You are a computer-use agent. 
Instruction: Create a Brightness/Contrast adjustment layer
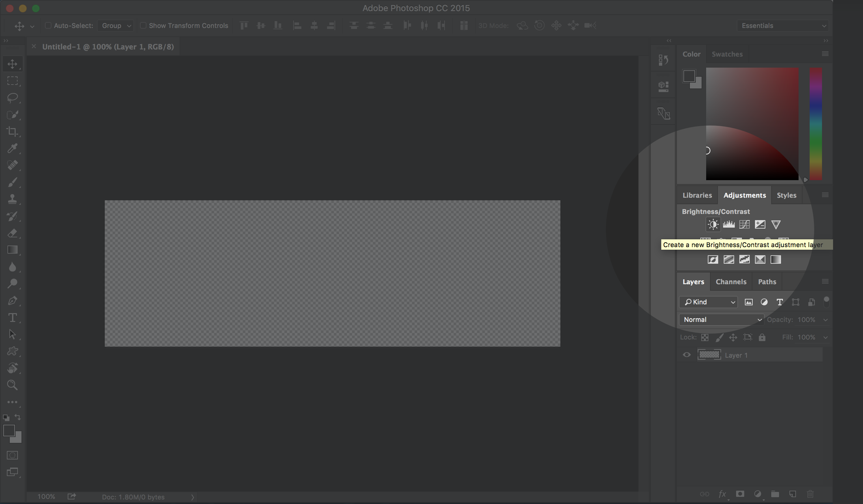(713, 224)
